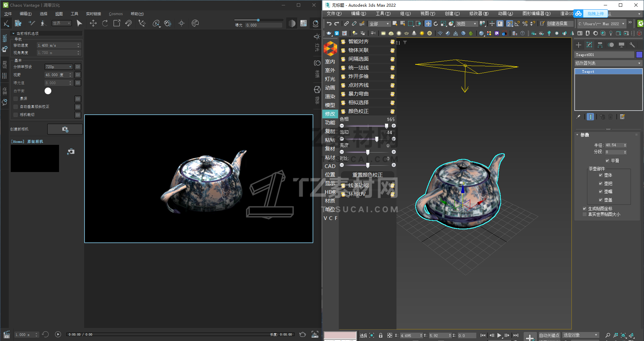
Task: Open 文件 menu in Chaos Vantage
Action: 8,14
